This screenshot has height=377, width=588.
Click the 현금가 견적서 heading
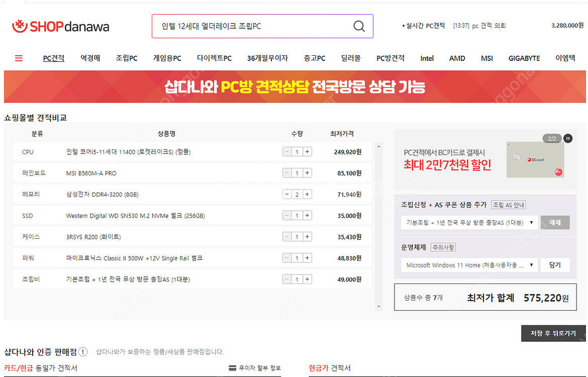pyautogui.click(x=330, y=368)
